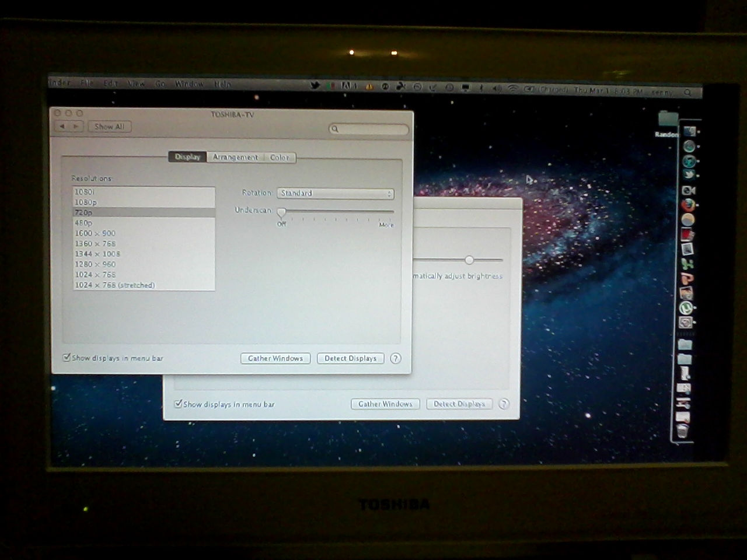Screen dimensions: 747x560
Task: Select the 720p resolution
Action: click(144, 212)
